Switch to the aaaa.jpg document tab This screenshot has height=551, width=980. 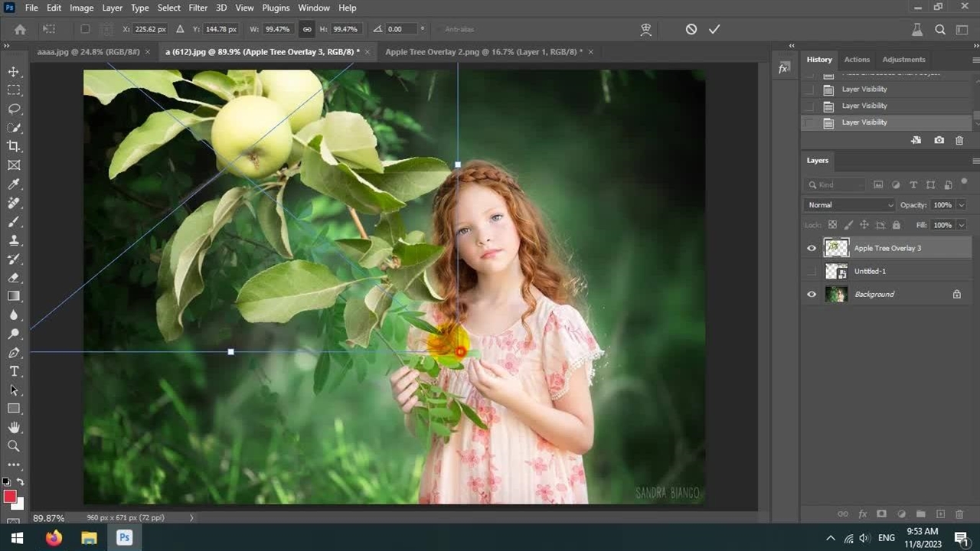(88, 52)
